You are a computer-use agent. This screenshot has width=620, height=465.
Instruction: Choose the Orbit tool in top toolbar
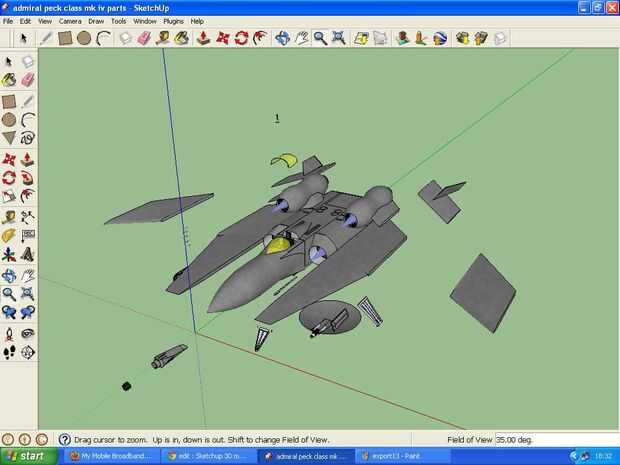pos(283,38)
